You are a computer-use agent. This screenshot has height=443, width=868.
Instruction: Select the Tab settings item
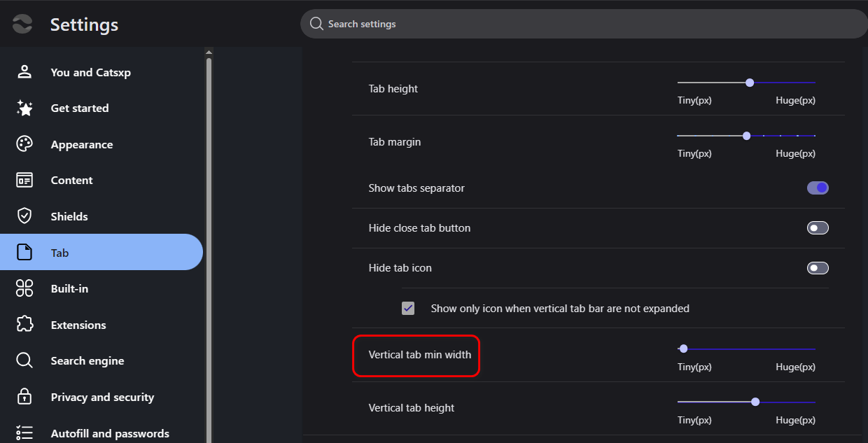(101, 252)
